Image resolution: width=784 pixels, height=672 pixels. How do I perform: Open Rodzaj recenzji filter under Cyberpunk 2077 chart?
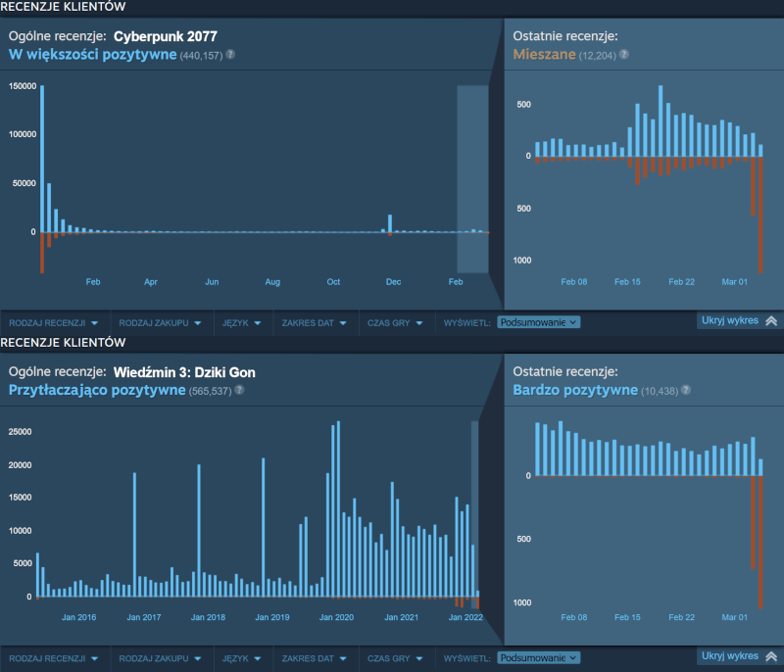[53, 321]
